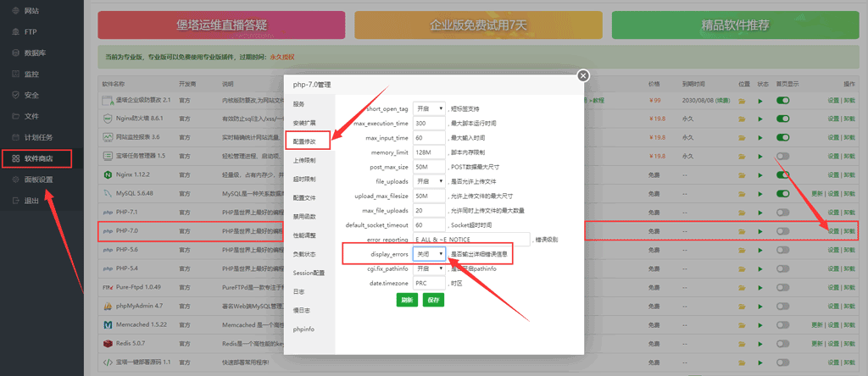The height and width of the screenshot is (376, 868).
Task: Click status play icon for PHP-5.6 row
Action: point(760,250)
